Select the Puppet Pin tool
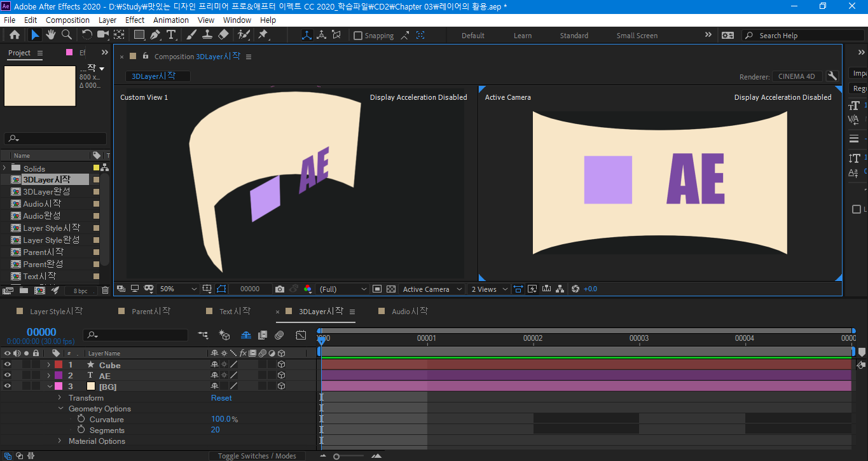868x461 pixels. [263, 35]
